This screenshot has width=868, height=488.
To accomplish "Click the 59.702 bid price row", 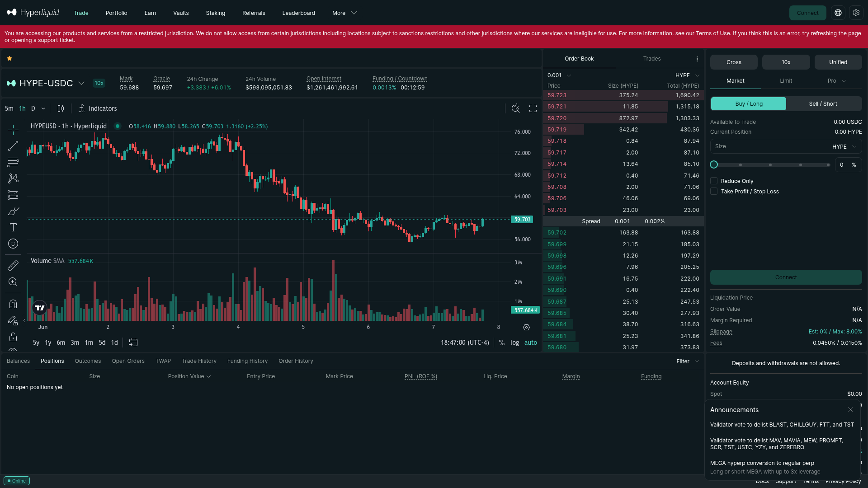I will click(623, 233).
